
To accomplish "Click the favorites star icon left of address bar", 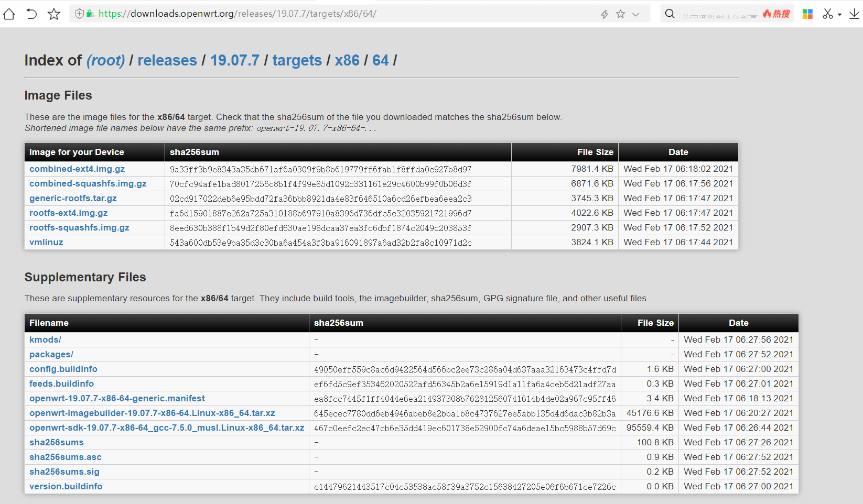I will pos(54,14).
